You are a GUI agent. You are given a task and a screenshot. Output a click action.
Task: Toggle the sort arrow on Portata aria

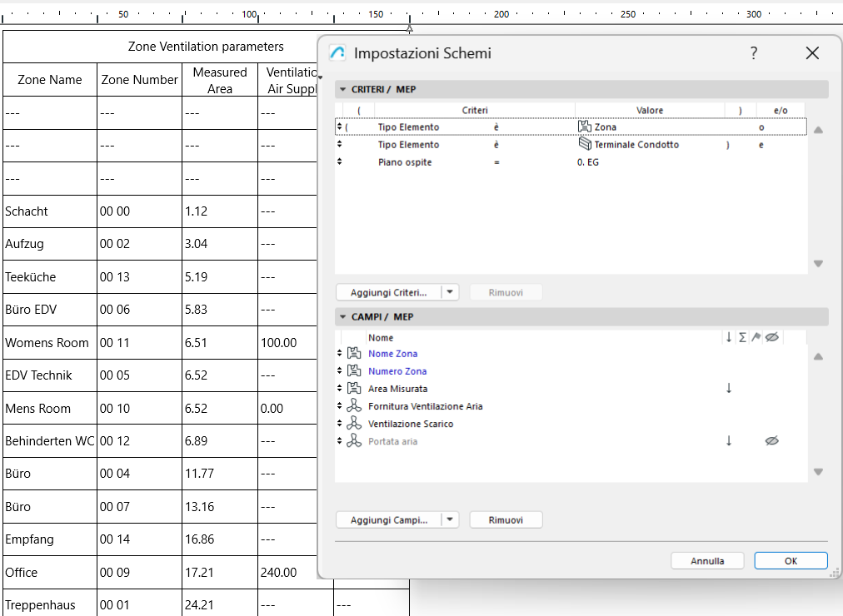coord(729,441)
